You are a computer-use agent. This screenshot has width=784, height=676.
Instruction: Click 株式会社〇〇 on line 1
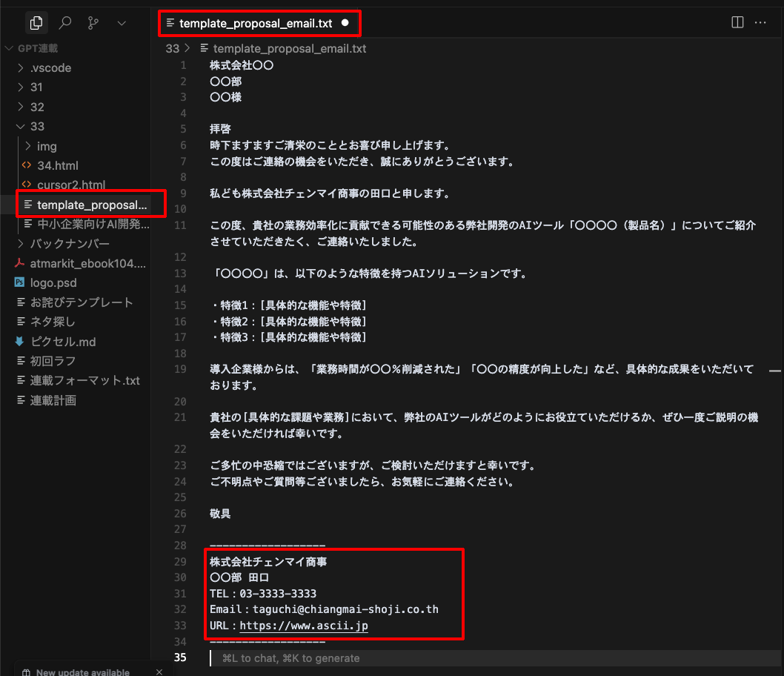[x=242, y=65]
